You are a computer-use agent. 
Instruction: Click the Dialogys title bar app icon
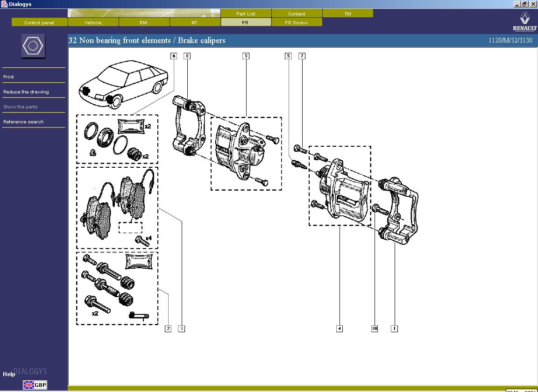(4, 4)
